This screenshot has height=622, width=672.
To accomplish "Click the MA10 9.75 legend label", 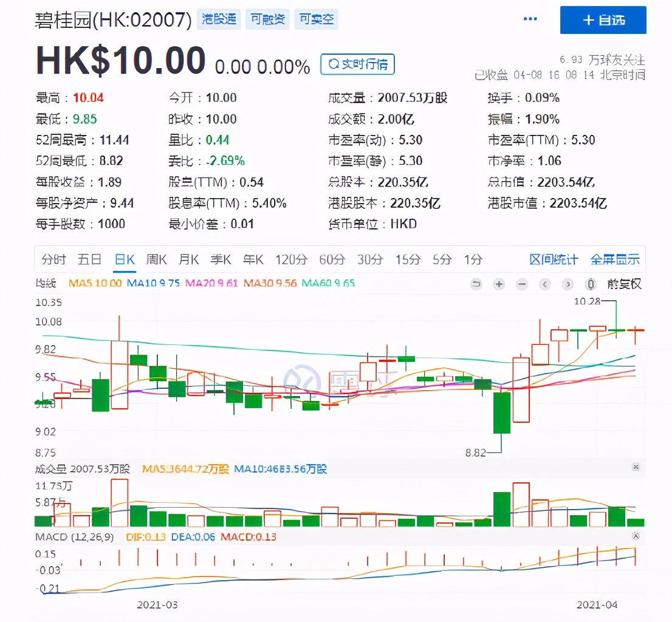I will pos(154,283).
